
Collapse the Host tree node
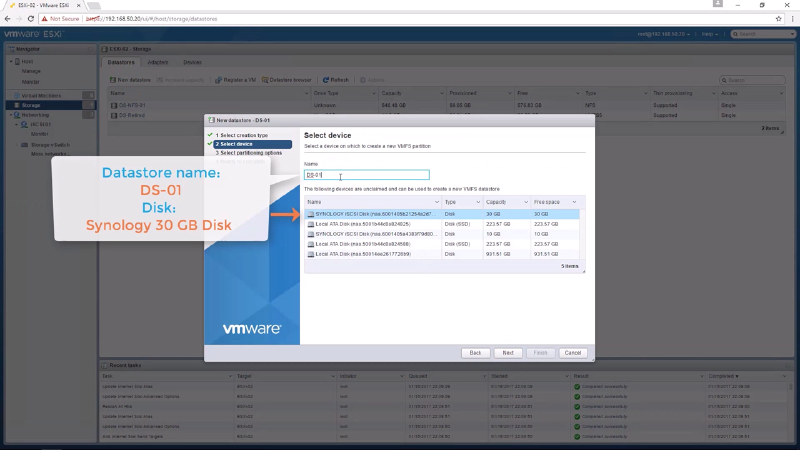pos(11,61)
